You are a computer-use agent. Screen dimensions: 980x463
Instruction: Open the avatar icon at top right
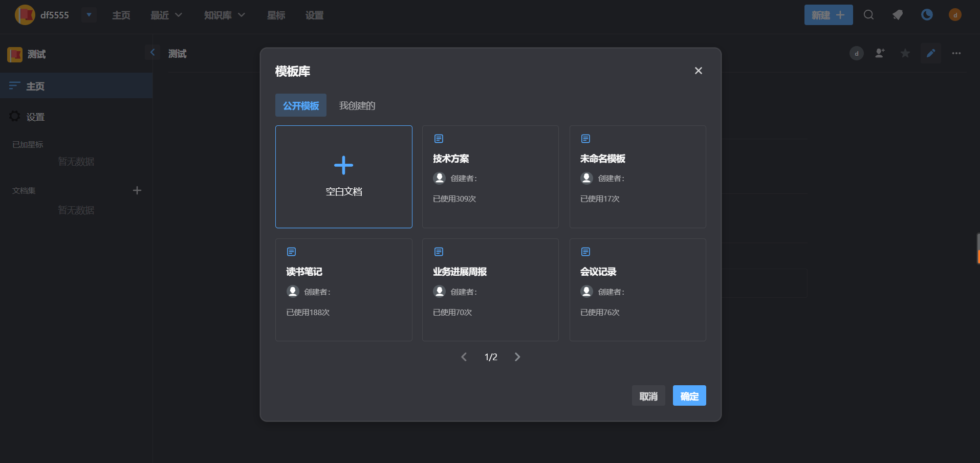pyautogui.click(x=955, y=15)
